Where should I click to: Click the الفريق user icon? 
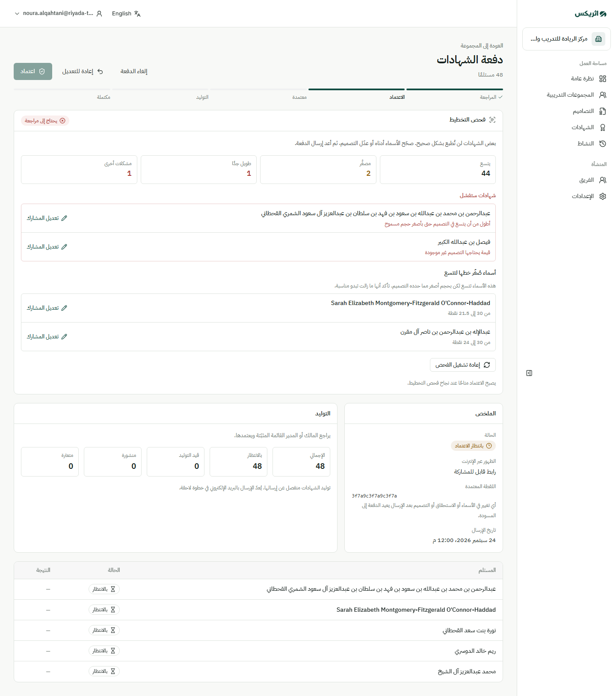[603, 180]
